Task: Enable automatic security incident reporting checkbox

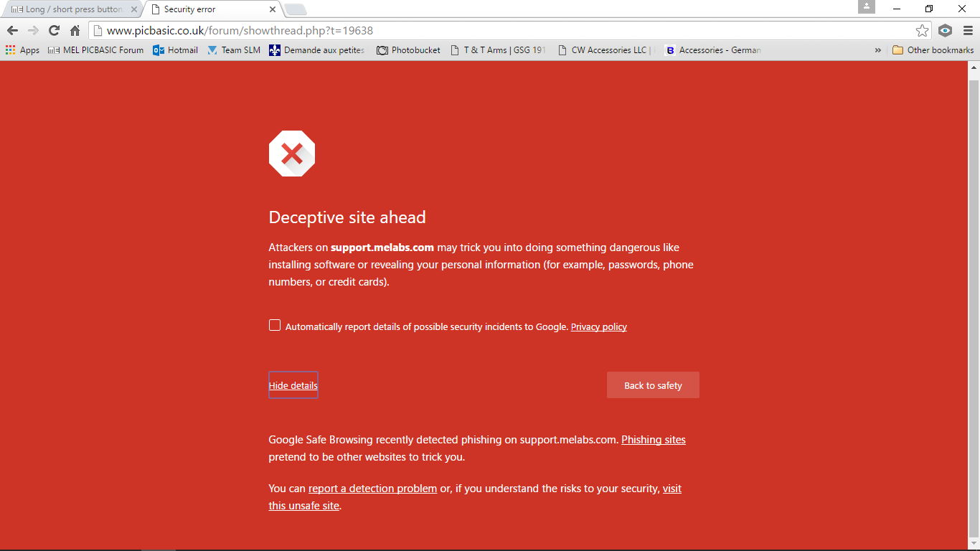Action: pos(275,326)
